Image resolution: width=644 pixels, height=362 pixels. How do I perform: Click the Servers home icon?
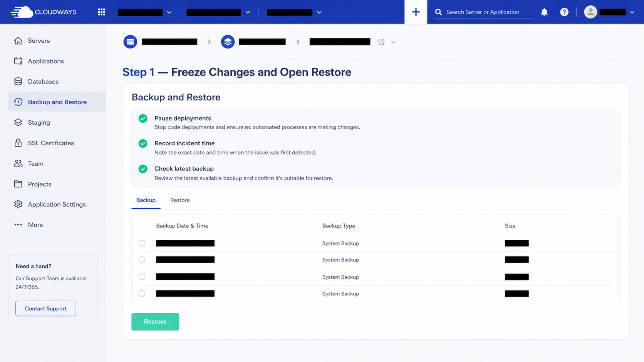pyautogui.click(x=18, y=40)
